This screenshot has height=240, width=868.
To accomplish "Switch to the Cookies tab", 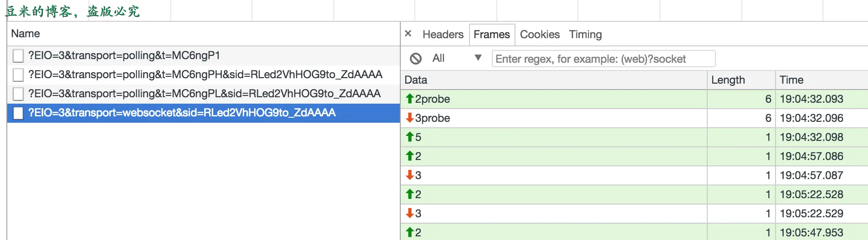I will point(540,35).
